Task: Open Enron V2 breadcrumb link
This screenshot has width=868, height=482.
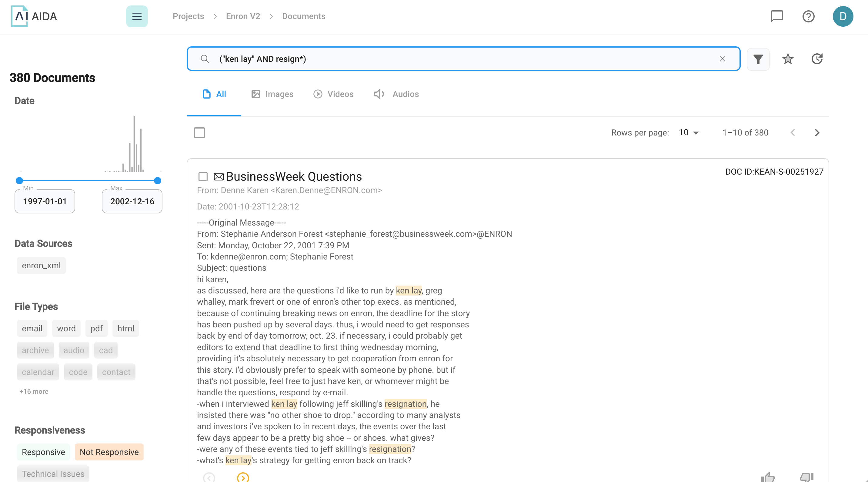Action: point(243,16)
